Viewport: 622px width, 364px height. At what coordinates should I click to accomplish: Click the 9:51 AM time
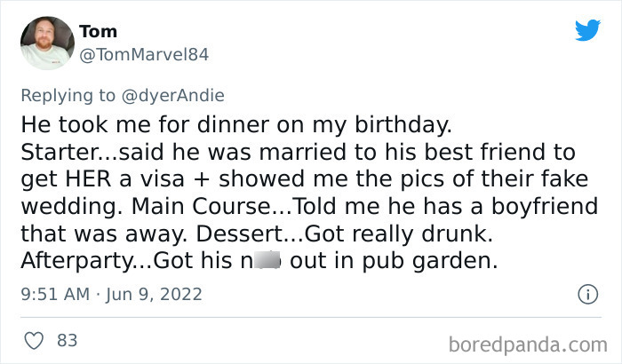coord(52,293)
